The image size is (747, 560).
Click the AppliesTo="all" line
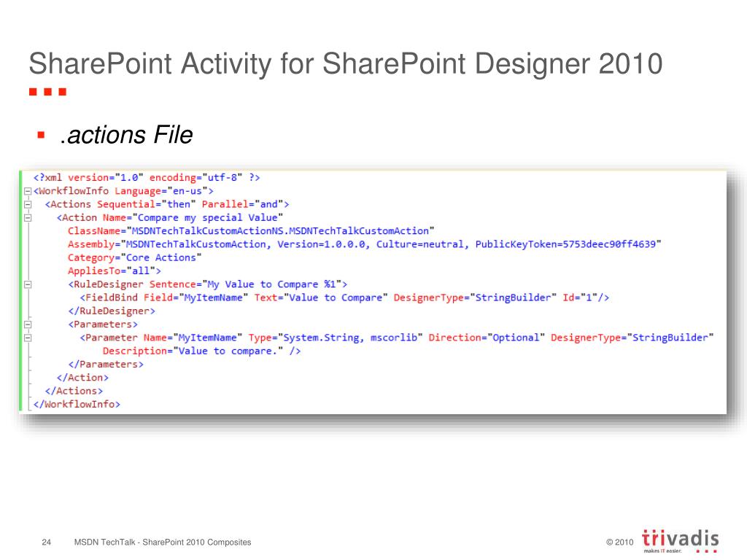pyautogui.click(x=115, y=271)
